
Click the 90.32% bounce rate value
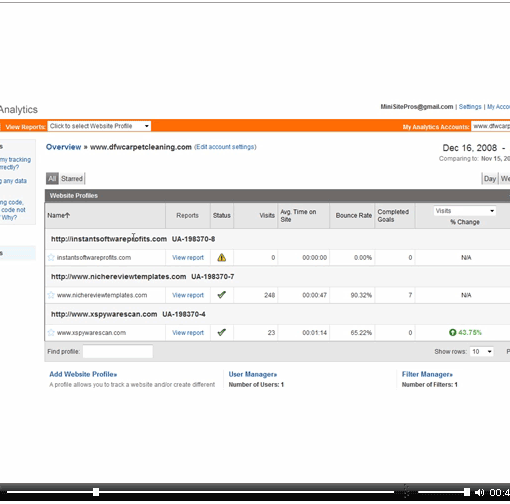tap(361, 295)
